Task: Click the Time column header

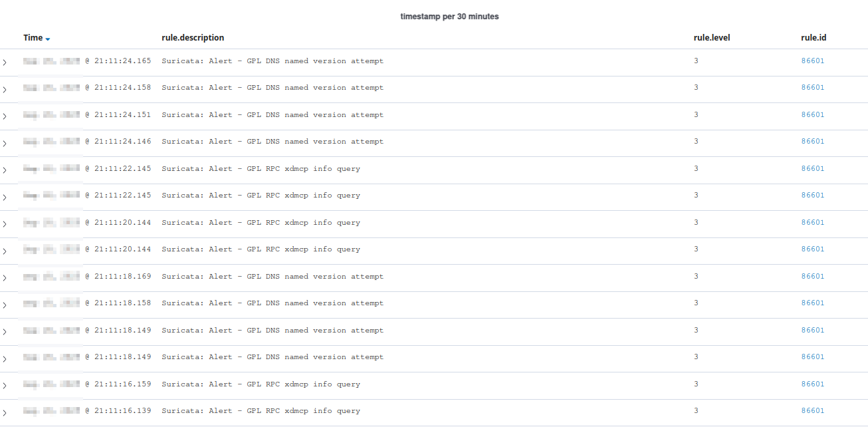Action: pyautogui.click(x=33, y=38)
